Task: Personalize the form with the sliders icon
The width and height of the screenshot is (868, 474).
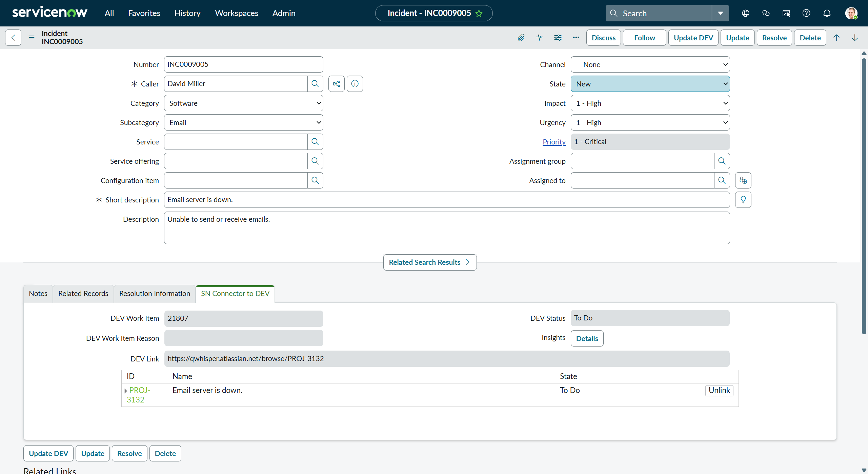Action: coord(558,38)
